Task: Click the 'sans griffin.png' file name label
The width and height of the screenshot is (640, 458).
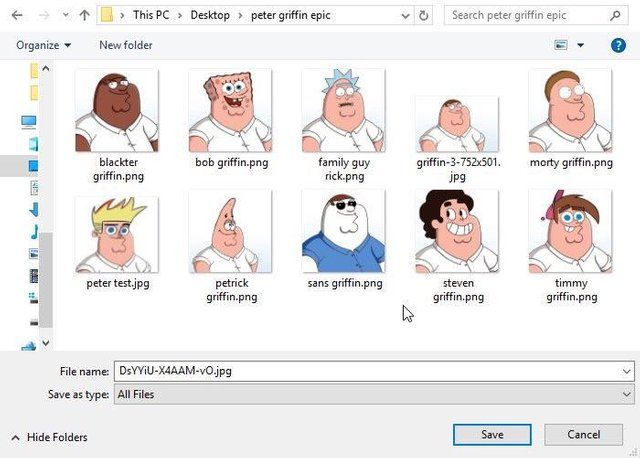Action: pyautogui.click(x=345, y=283)
